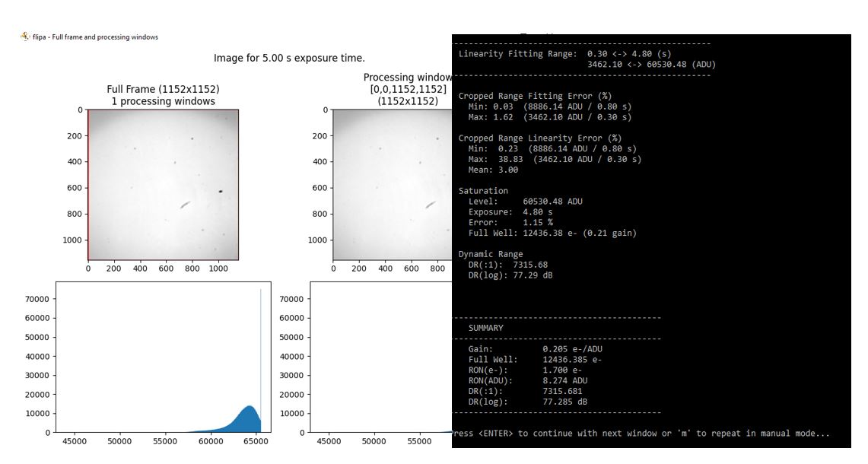Click the 'Gain: 0.205 e-/ADU' summary line
The height and width of the screenshot is (464, 868).
pos(535,349)
